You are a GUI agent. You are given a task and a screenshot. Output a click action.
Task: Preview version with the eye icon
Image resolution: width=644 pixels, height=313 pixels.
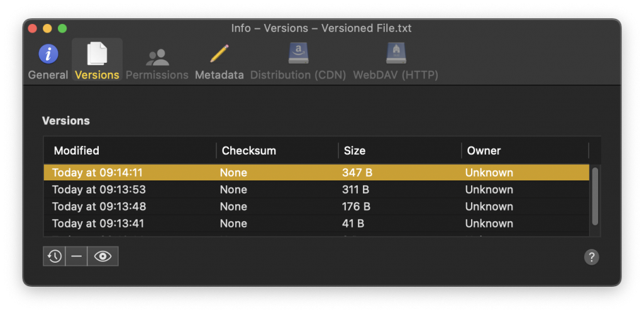pos(103,256)
